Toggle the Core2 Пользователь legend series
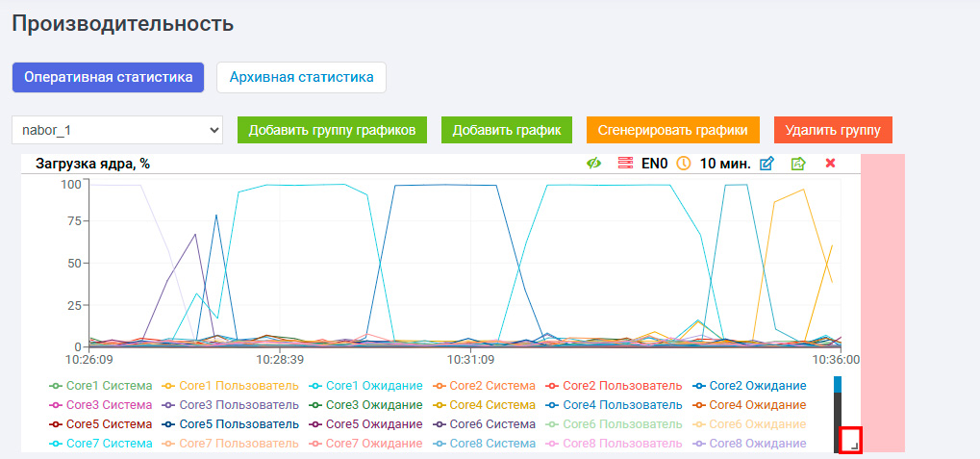 pyautogui.click(x=614, y=386)
